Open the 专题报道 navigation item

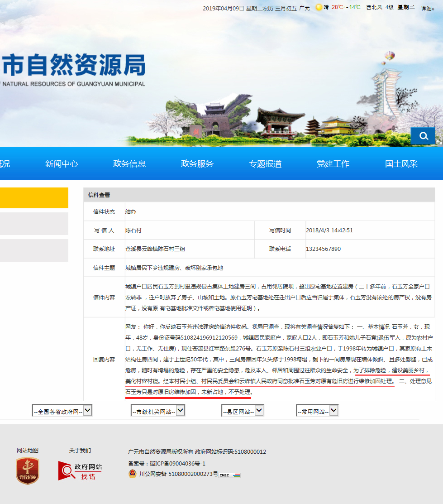pos(265,164)
